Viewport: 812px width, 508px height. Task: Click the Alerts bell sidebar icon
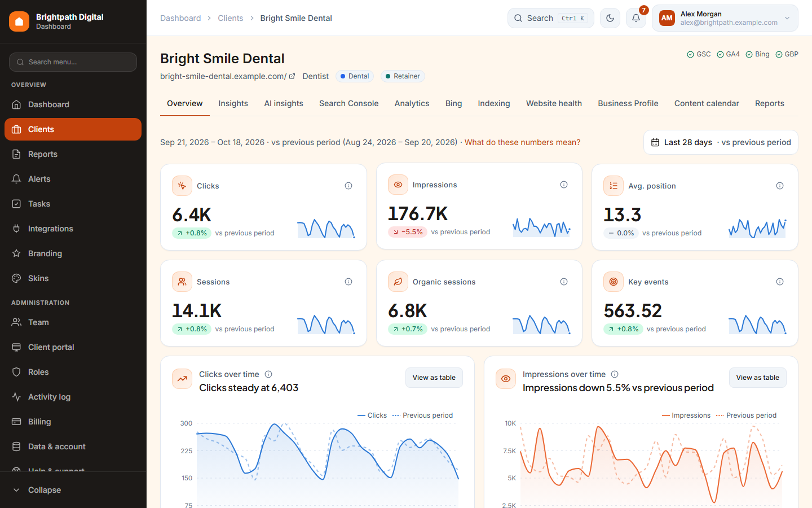pos(16,179)
